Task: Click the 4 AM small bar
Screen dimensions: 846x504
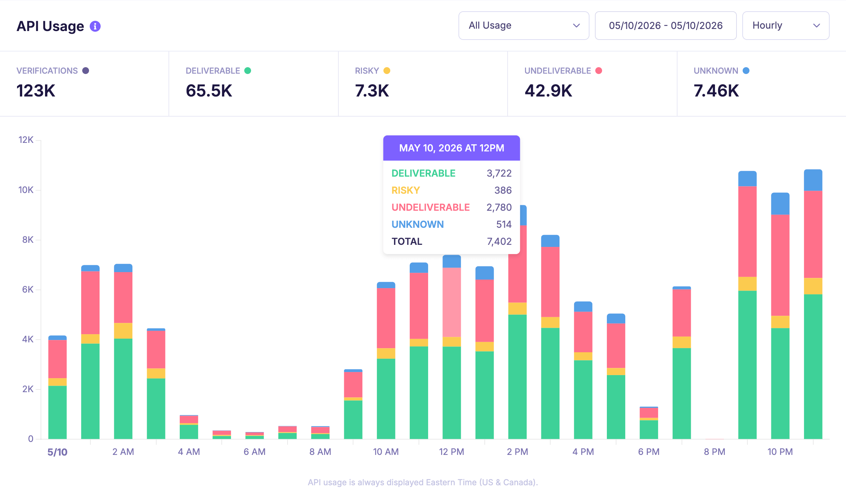Action: pos(189,427)
